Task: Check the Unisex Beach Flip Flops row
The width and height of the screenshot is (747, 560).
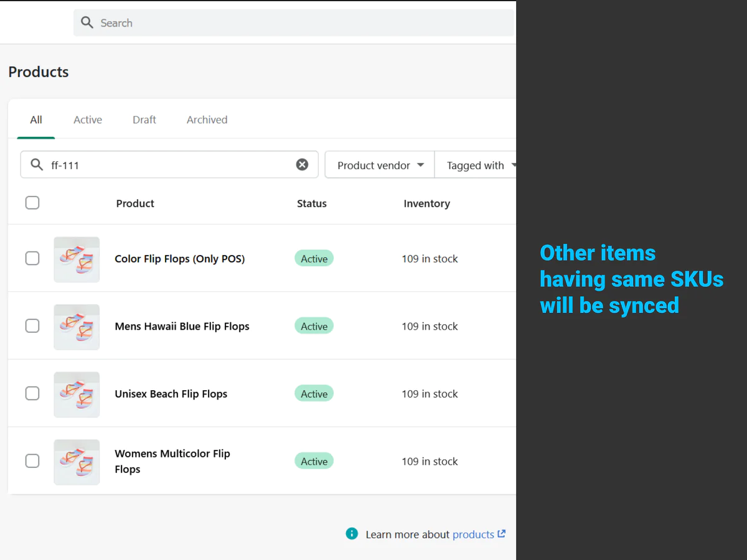Action: coord(32,393)
